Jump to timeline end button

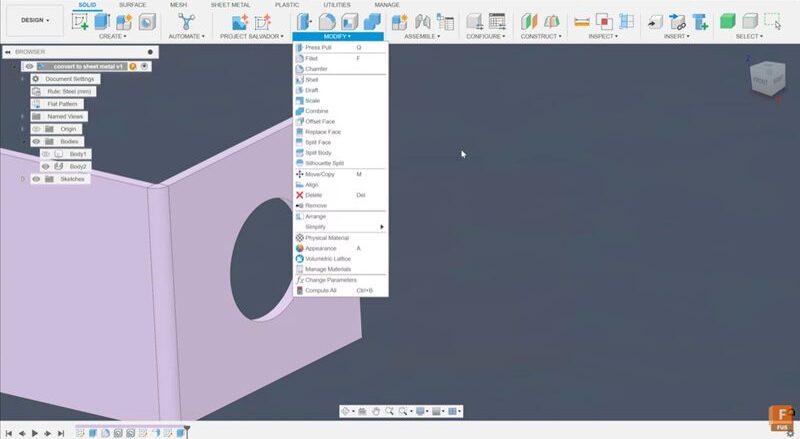coord(61,433)
